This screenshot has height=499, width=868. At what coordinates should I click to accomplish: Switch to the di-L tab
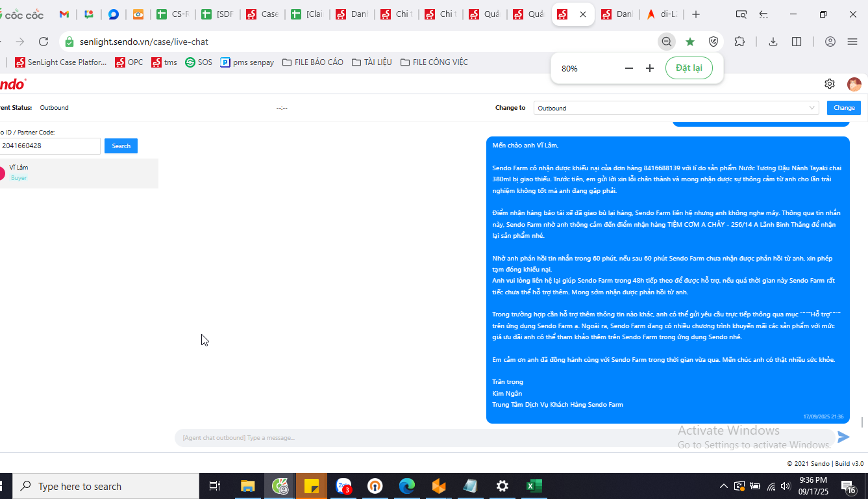661,14
